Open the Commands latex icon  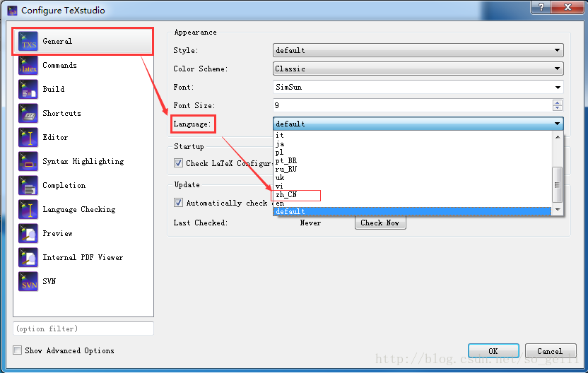28,65
